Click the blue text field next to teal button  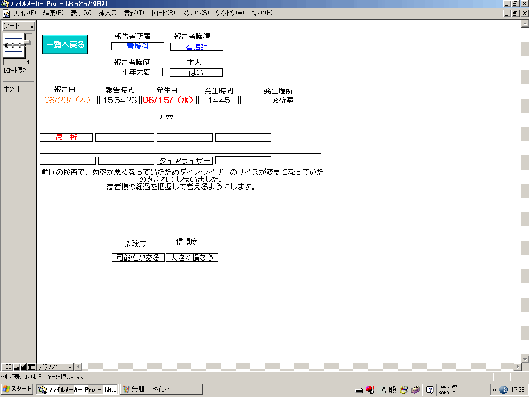pos(137,46)
